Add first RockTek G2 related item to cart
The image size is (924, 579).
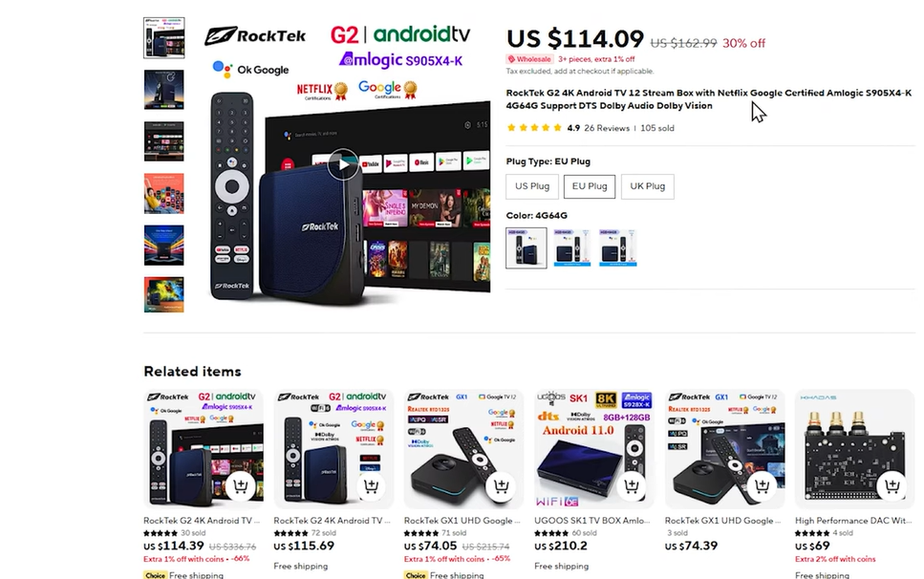[241, 486]
